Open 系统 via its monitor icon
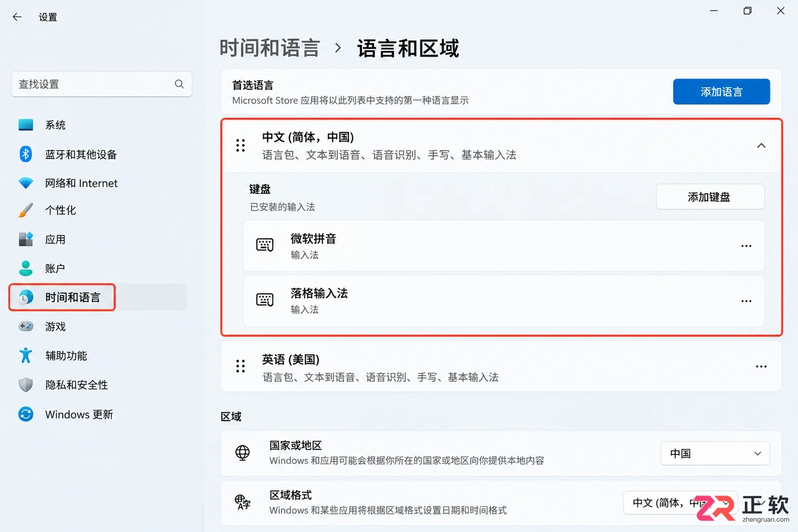 (x=25, y=125)
